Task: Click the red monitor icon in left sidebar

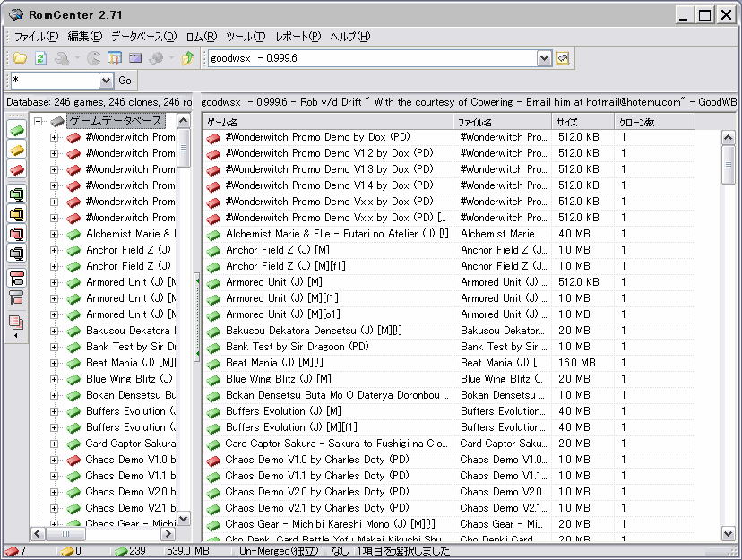Action: point(16,233)
